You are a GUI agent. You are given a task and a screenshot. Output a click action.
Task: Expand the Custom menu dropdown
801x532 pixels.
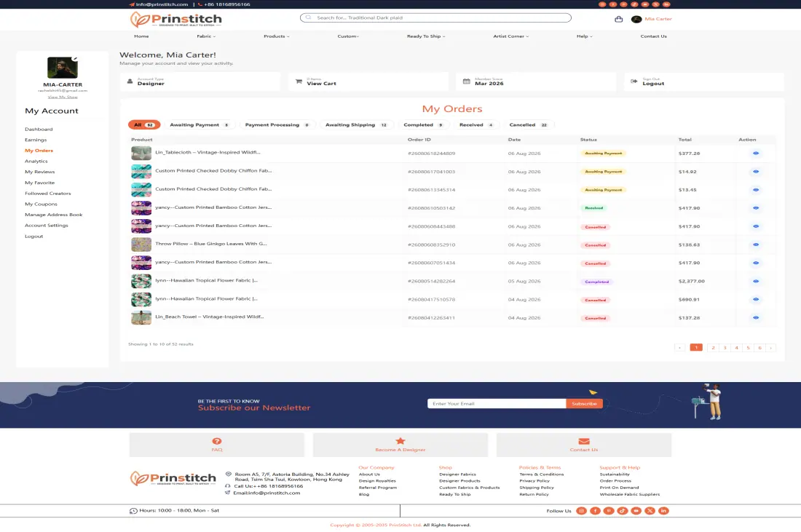[348, 36]
